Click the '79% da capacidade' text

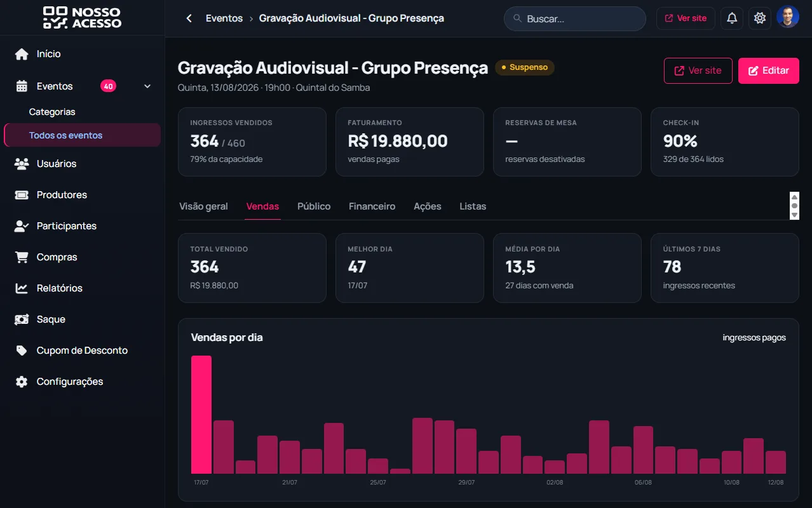click(x=226, y=159)
